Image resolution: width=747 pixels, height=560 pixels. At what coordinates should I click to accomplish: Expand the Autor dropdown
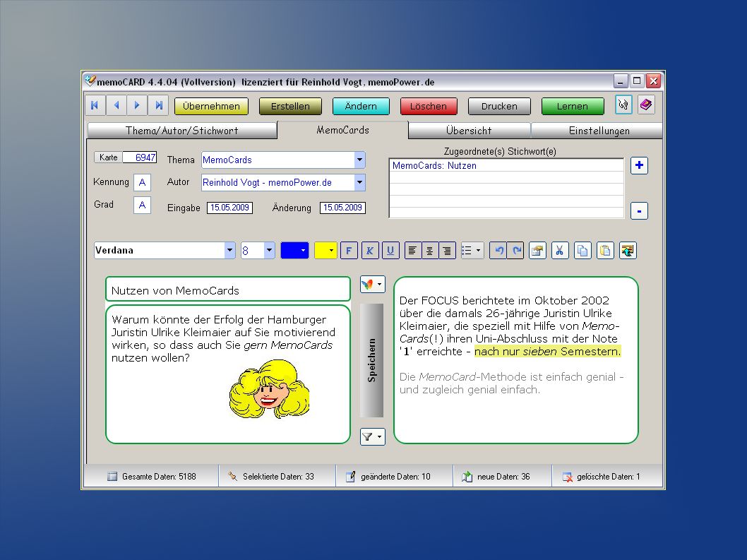[x=359, y=182]
